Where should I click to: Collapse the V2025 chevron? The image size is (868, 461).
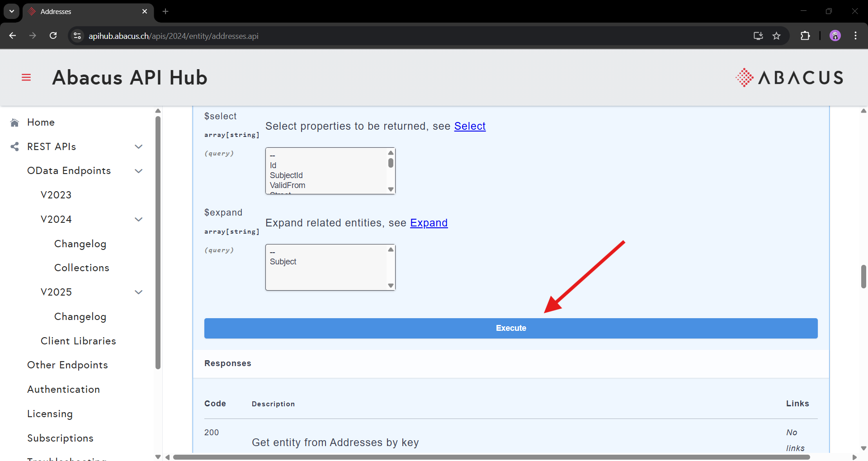[x=139, y=292]
